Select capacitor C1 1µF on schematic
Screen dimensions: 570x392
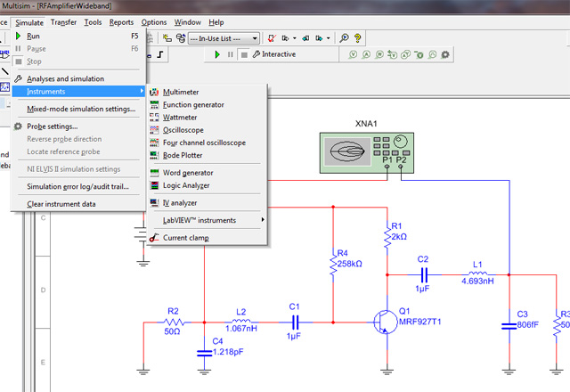pyautogui.click(x=296, y=323)
